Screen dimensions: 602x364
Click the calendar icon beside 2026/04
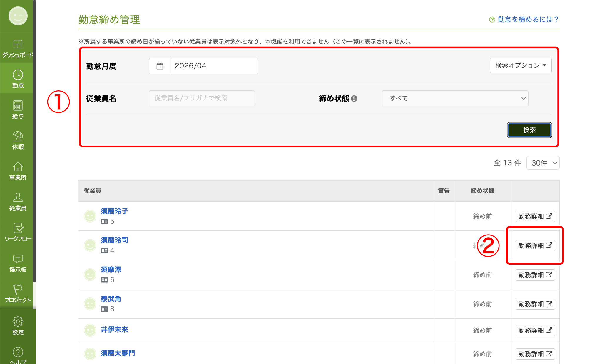[160, 66]
